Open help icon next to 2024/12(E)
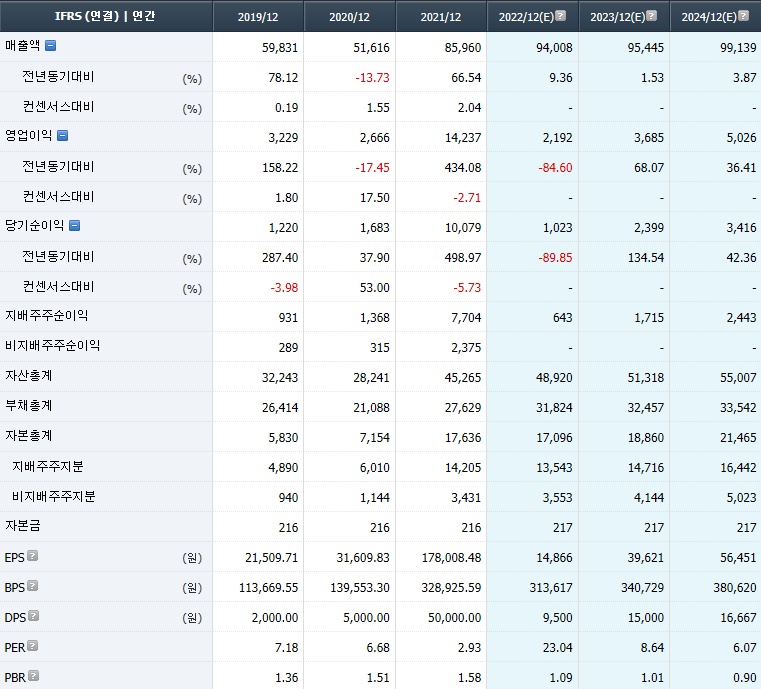Image resolution: width=761 pixels, height=689 pixels. (x=743, y=16)
